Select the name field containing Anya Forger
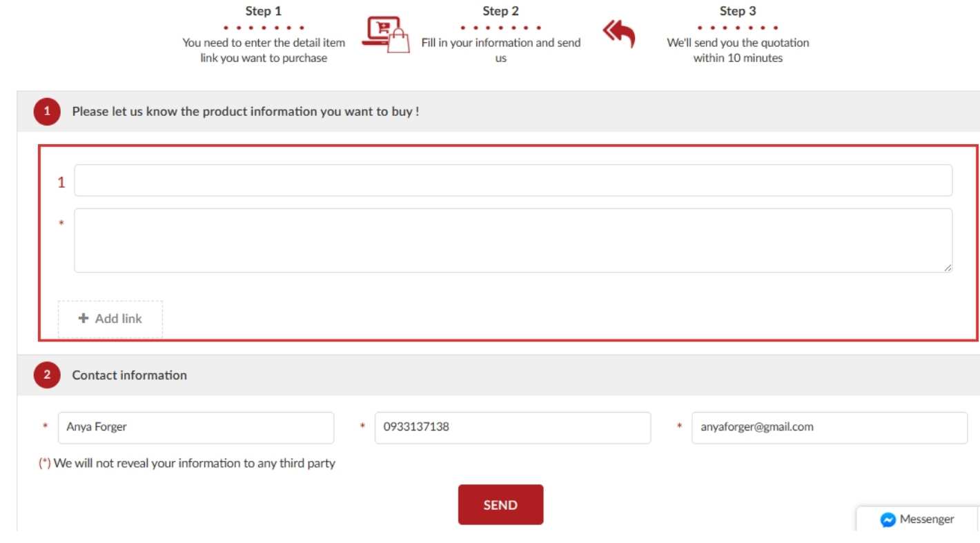This screenshot has width=980, height=543. click(x=195, y=428)
